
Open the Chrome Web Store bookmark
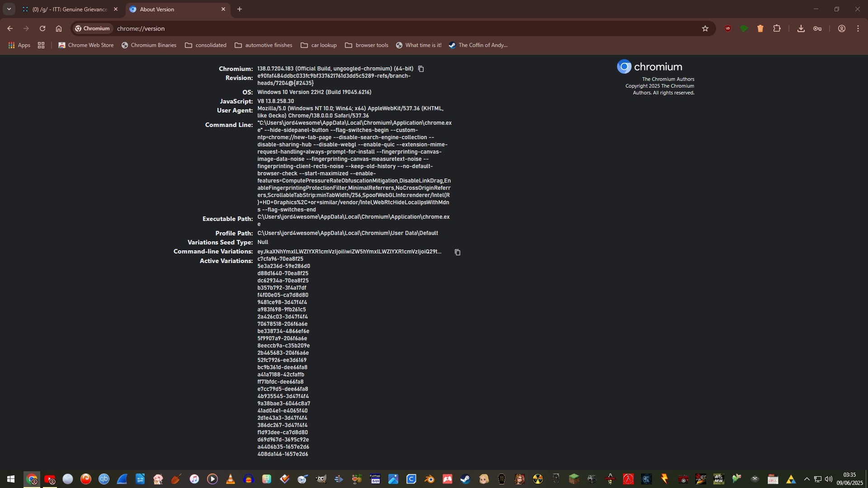point(86,45)
